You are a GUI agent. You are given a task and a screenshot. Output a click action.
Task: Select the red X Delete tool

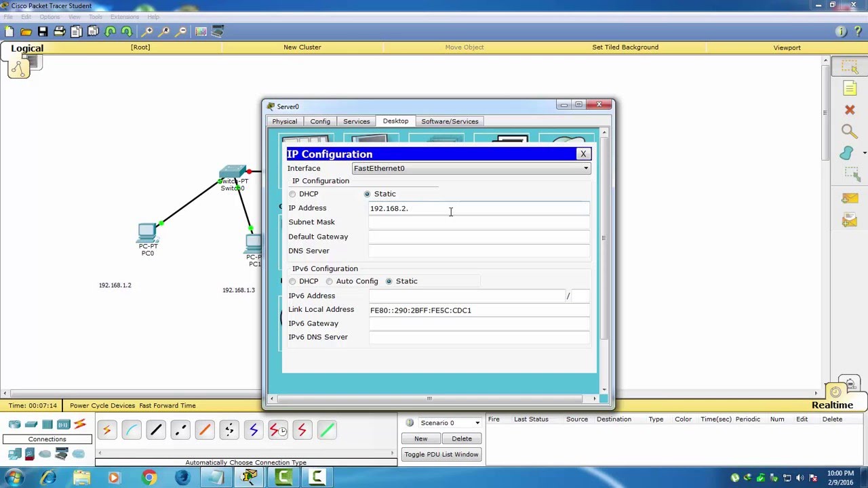click(850, 110)
